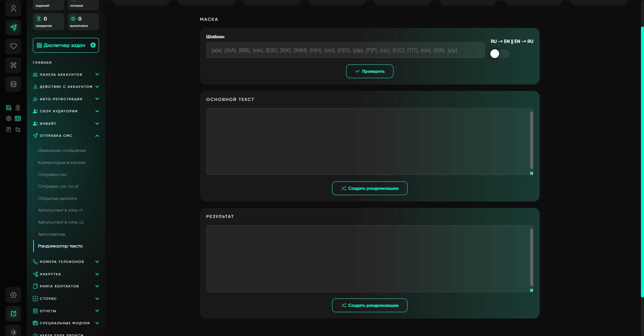Click Создать рандомизацию under Основной текст
Screen dimensions: 644x336
370,188
